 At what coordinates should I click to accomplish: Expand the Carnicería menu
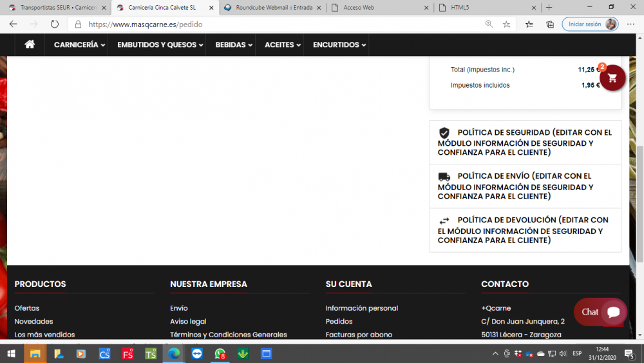[79, 44]
